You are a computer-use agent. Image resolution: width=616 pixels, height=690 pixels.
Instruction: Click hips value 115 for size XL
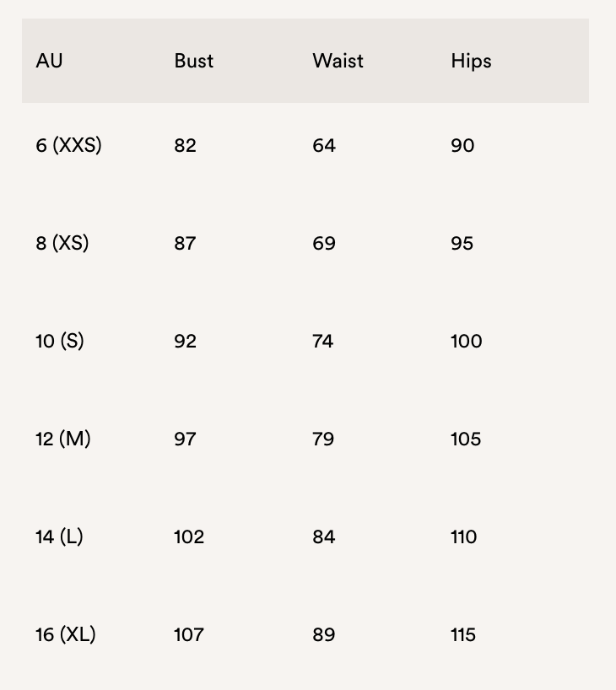coord(463,634)
